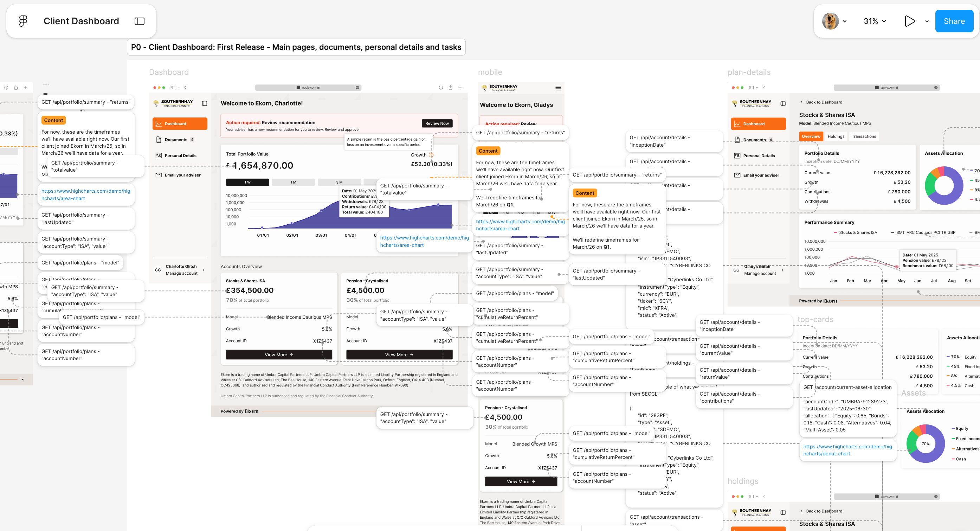Click the 70% donut chart in Assets section

926,444
